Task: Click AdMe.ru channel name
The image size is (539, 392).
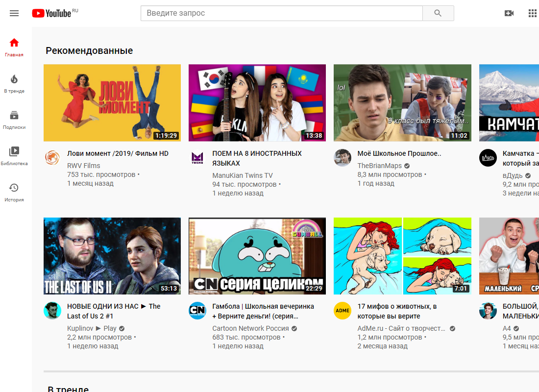Action: click(401, 328)
